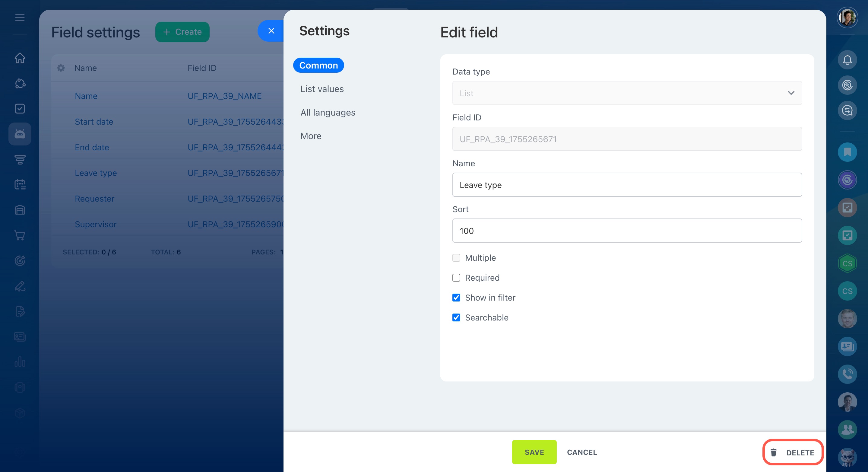Uncheck the Show in filter checkbox
This screenshot has width=868, height=472.
[456, 298]
